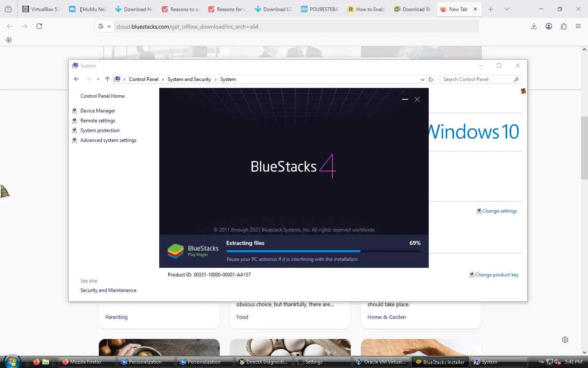The width and height of the screenshot is (588, 368).
Task: List all Firefox tabs with the chevron
Action: [507, 9]
